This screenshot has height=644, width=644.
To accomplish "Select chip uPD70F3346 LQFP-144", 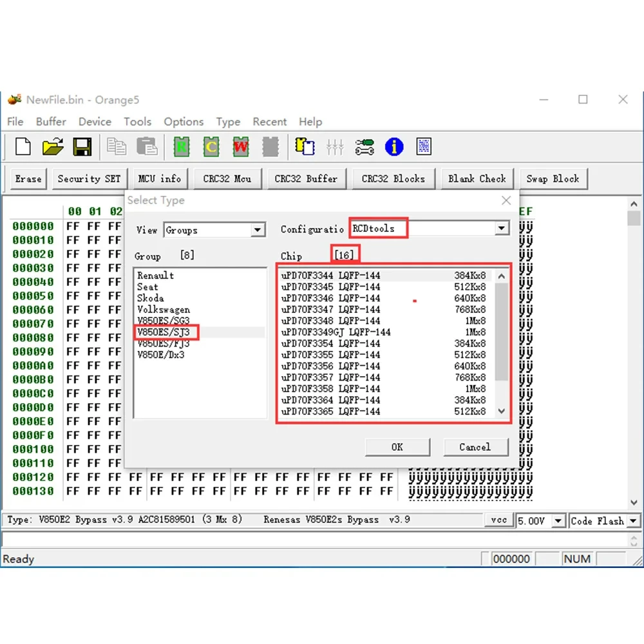I will (x=384, y=298).
